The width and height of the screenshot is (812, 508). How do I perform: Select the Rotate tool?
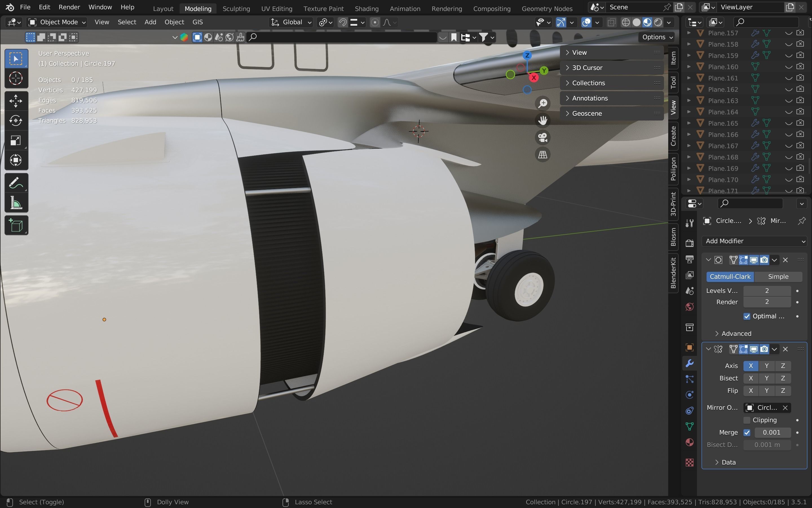[x=16, y=121]
